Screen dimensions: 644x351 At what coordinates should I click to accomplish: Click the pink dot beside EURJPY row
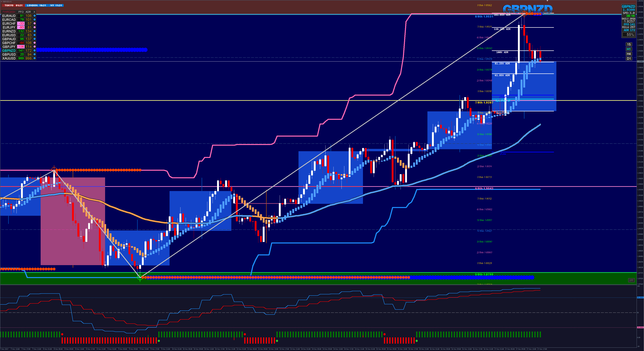[35, 27]
